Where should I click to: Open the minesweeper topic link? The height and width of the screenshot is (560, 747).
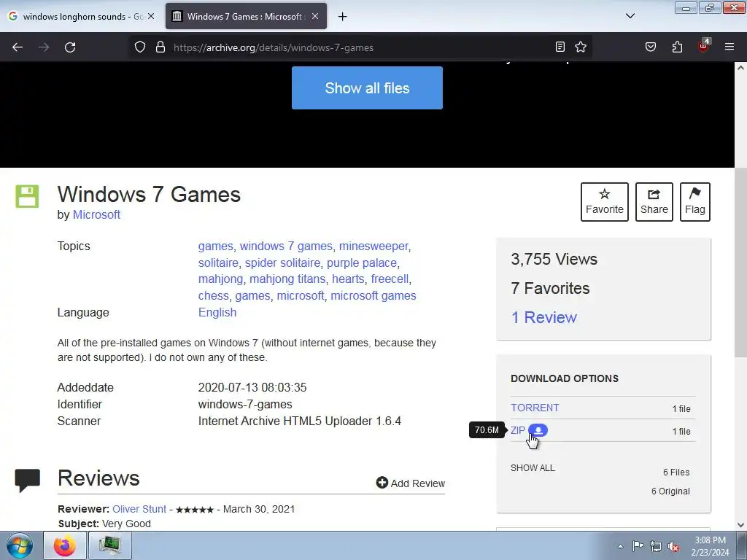pyautogui.click(x=373, y=246)
